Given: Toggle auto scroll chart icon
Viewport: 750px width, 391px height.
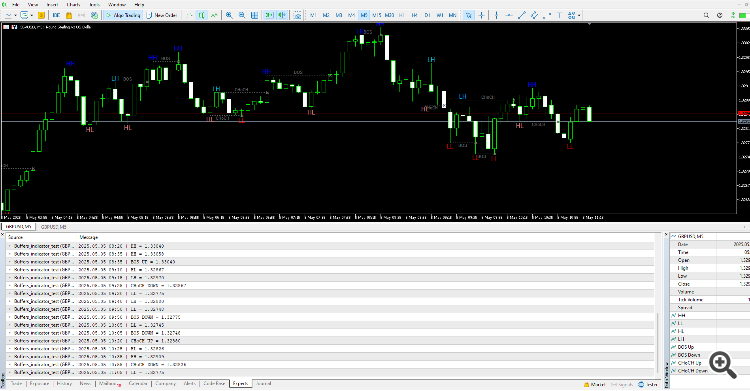Looking at the screenshot, I should point(269,15).
